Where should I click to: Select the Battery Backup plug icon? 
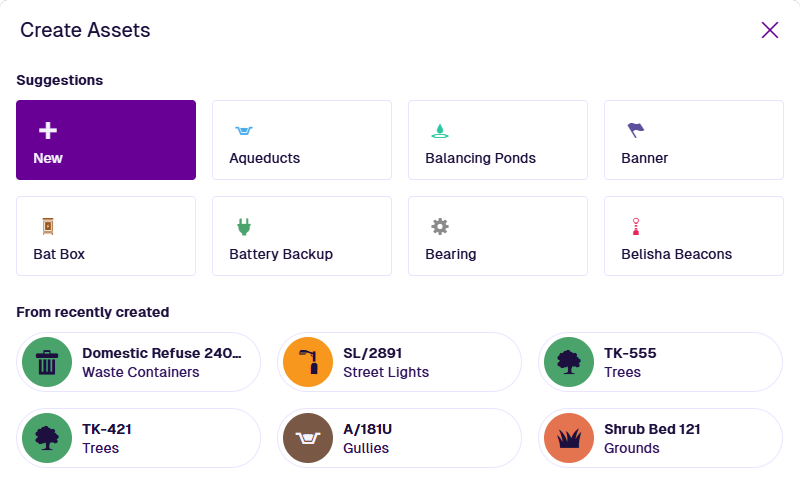(243, 226)
